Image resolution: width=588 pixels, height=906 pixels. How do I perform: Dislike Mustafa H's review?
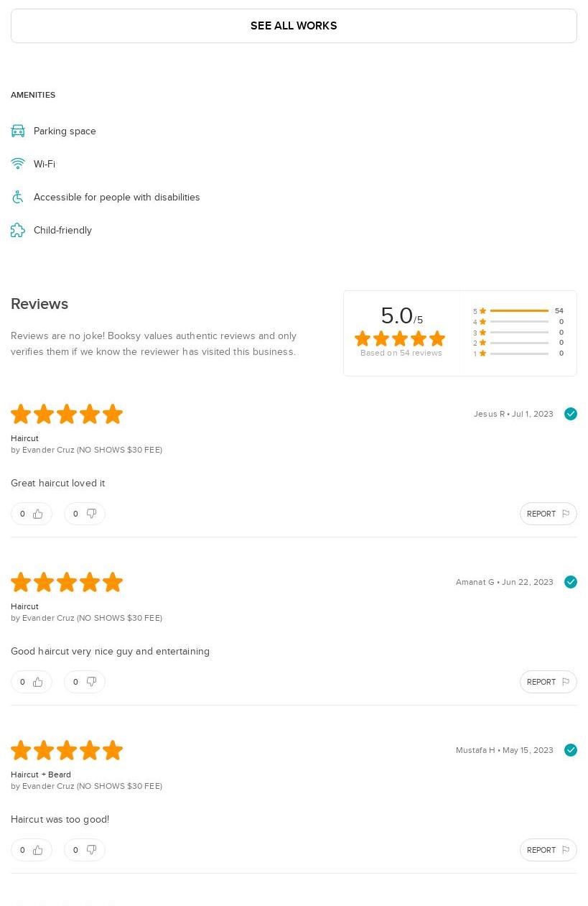[85, 850]
